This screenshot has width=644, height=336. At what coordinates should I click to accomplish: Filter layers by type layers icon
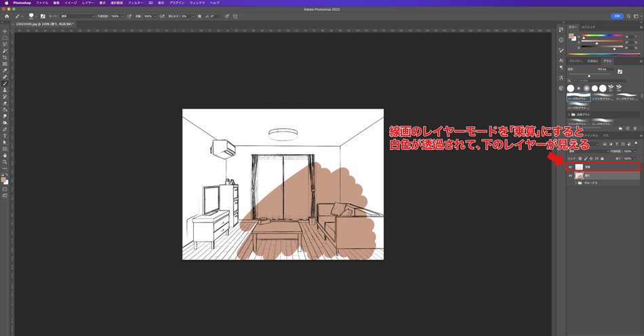point(617,144)
